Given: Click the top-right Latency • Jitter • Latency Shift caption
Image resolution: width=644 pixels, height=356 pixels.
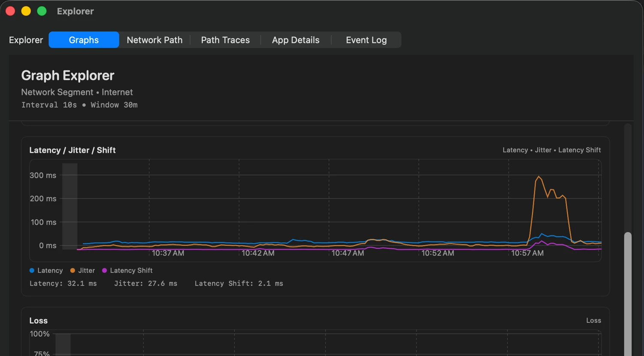Looking at the screenshot, I should pos(552,150).
